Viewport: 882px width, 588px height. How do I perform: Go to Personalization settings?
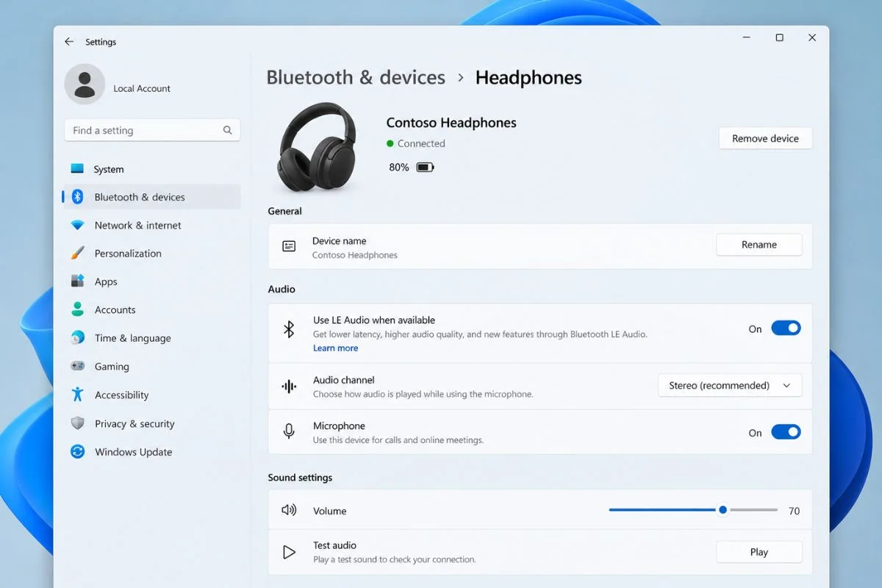[x=151, y=254]
